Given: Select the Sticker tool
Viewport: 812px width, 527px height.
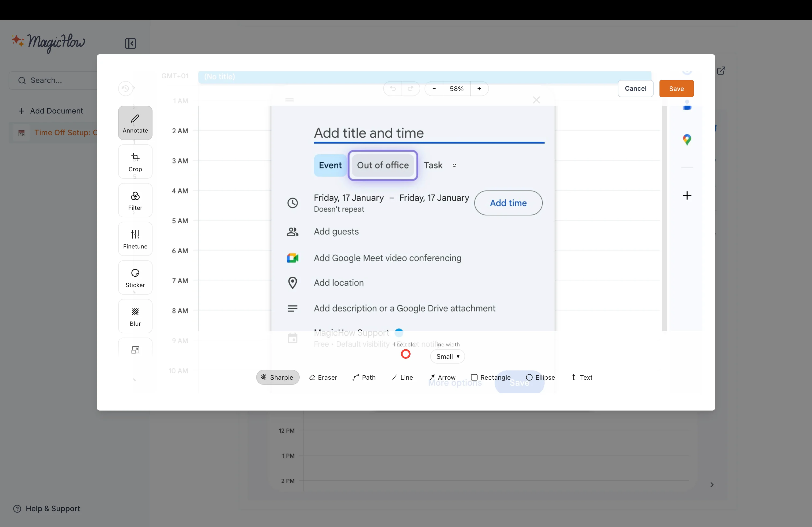Looking at the screenshot, I should coord(135,277).
